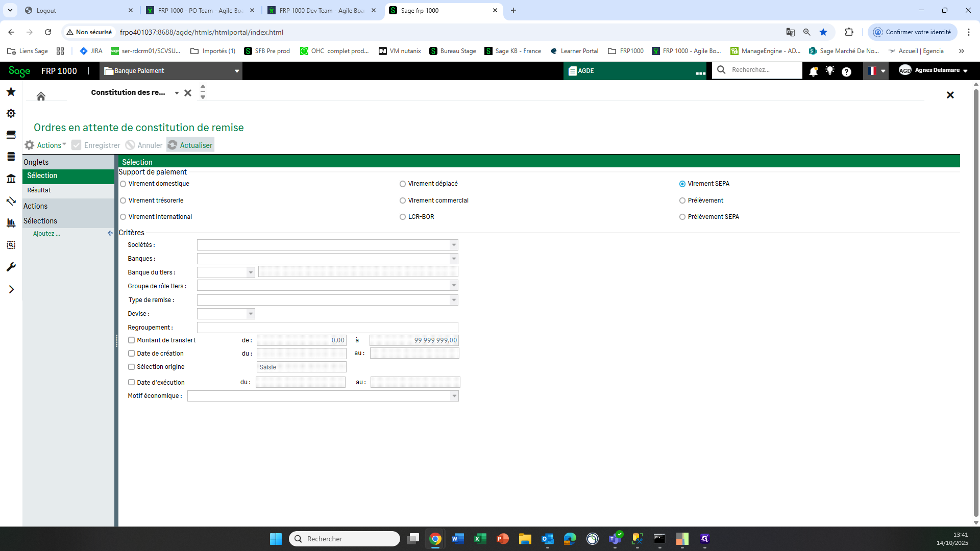Select Virement domestique radio button
980x551 pixels.
click(x=123, y=184)
